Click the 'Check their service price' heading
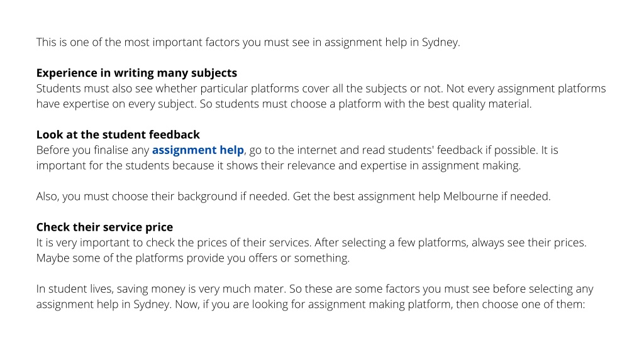Viewport: 644px width, 362px height. 105,227
